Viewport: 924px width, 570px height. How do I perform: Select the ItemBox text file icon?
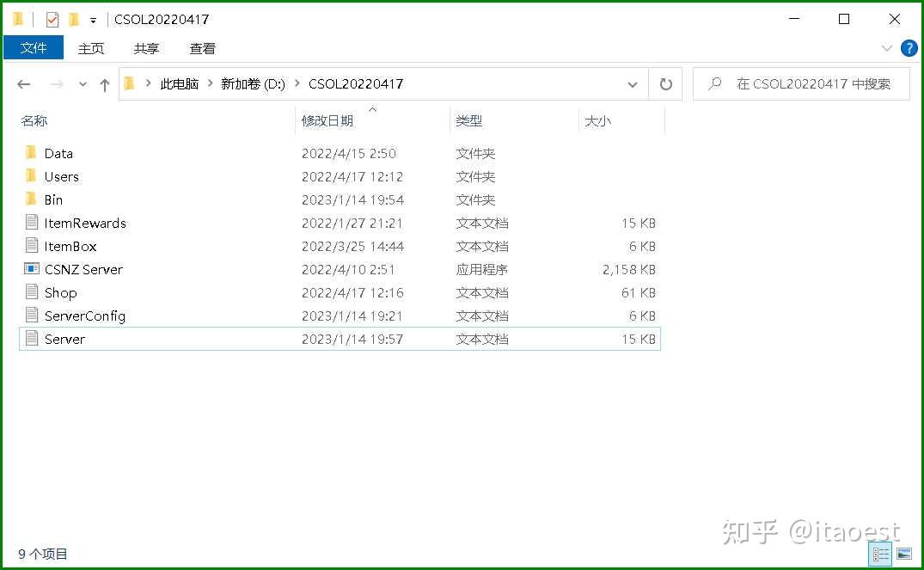(32, 246)
